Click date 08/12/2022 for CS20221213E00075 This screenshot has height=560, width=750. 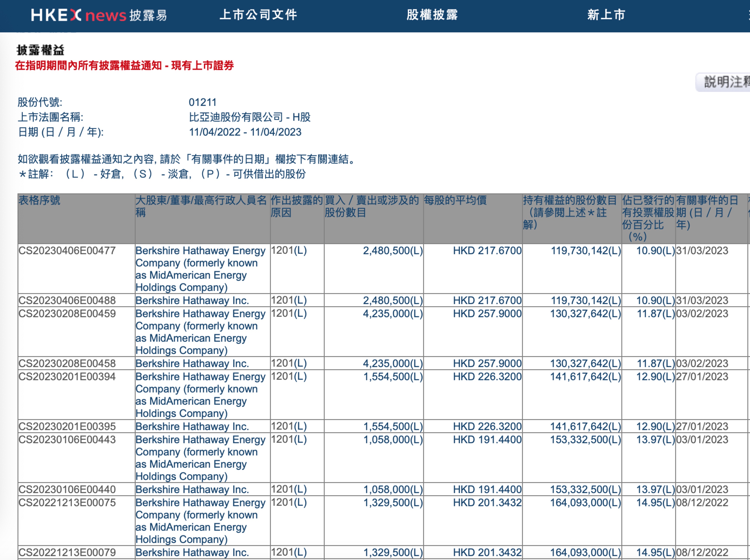click(702, 503)
